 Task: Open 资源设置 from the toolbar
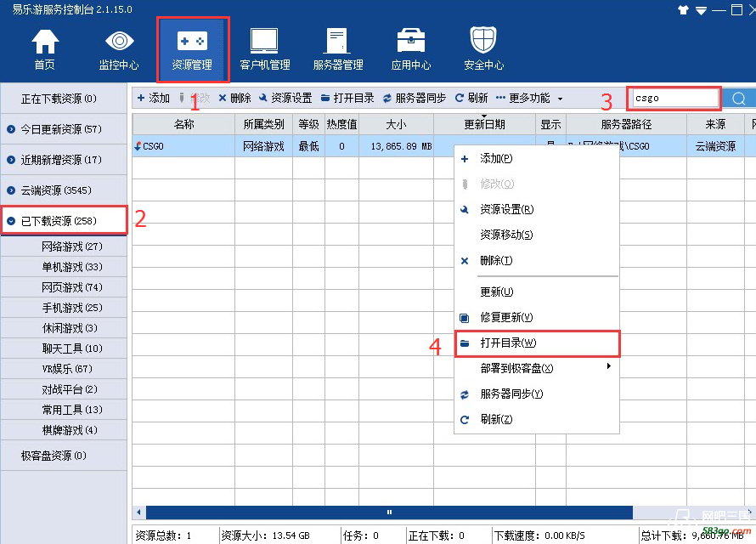[285, 98]
